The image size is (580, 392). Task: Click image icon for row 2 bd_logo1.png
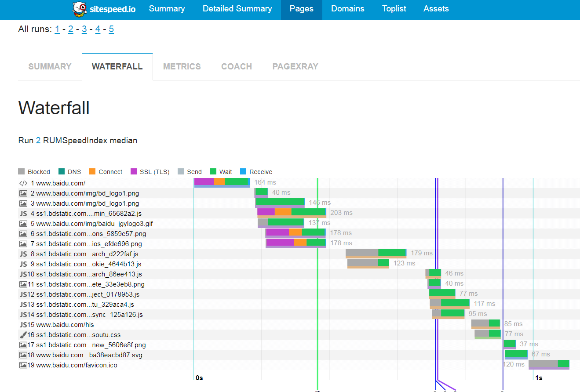coord(23,193)
